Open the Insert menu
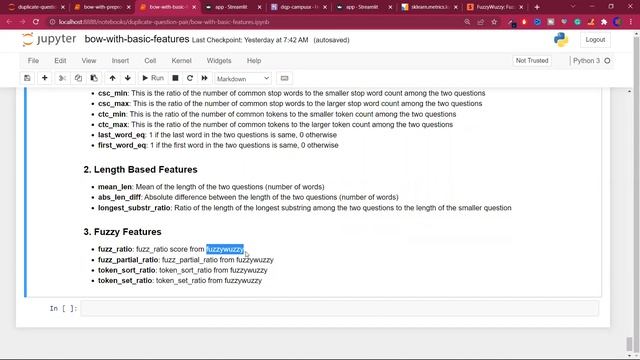Screen dimensions: 640x360 tap(120, 60)
